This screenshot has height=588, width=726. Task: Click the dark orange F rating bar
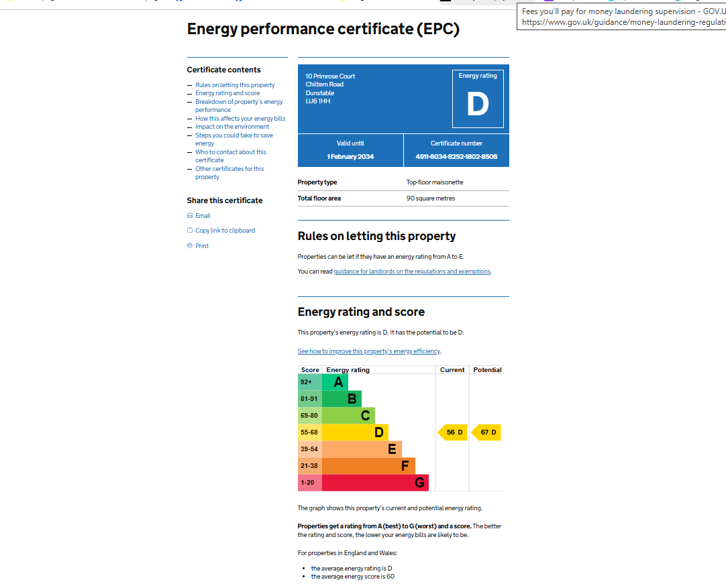pos(368,465)
